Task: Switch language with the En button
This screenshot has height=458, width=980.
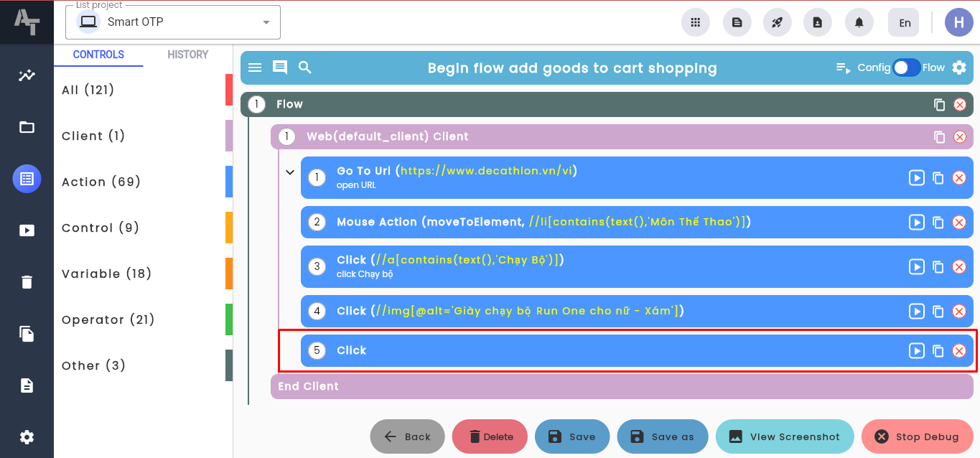Action: pyautogui.click(x=905, y=22)
